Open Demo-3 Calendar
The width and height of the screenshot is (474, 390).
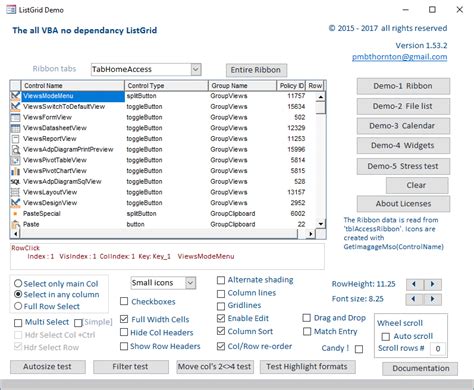click(403, 126)
